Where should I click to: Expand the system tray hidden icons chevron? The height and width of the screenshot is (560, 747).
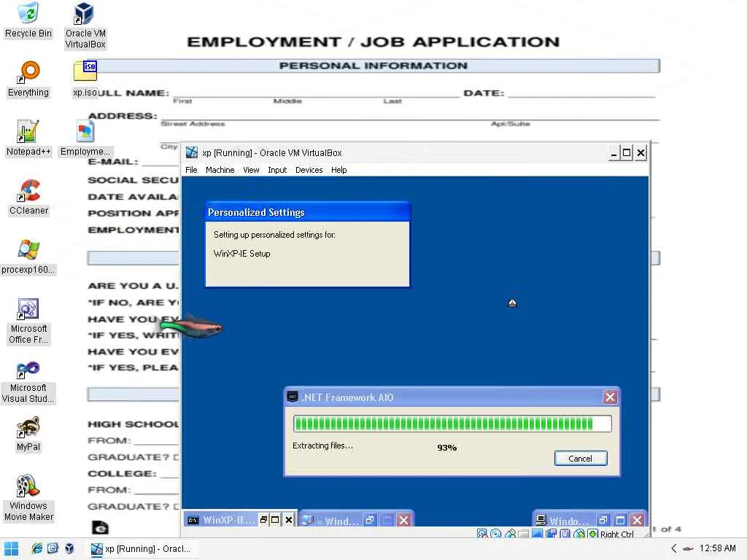pyautogui.click(x=673, y=548)
